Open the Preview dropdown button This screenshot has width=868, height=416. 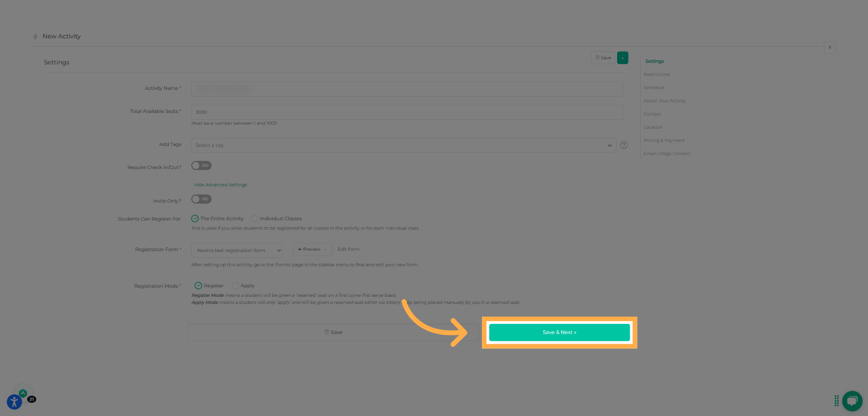point(312,249)
